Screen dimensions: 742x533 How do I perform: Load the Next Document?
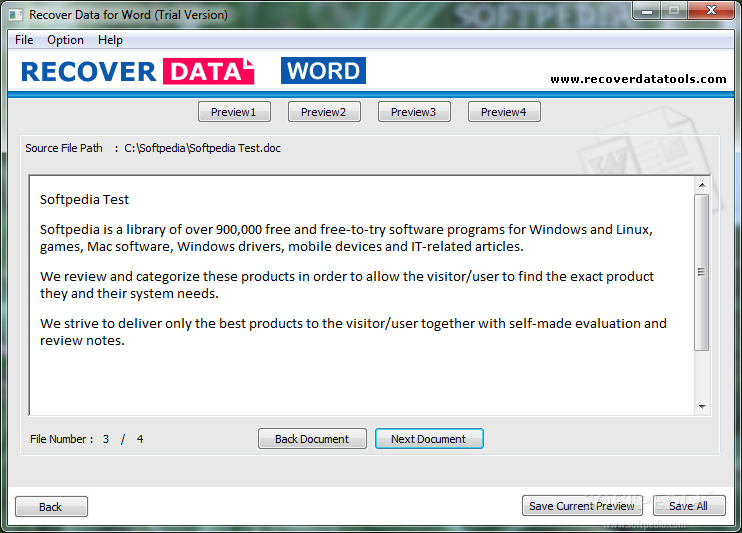pyautogui.click(x=429, y=439)
